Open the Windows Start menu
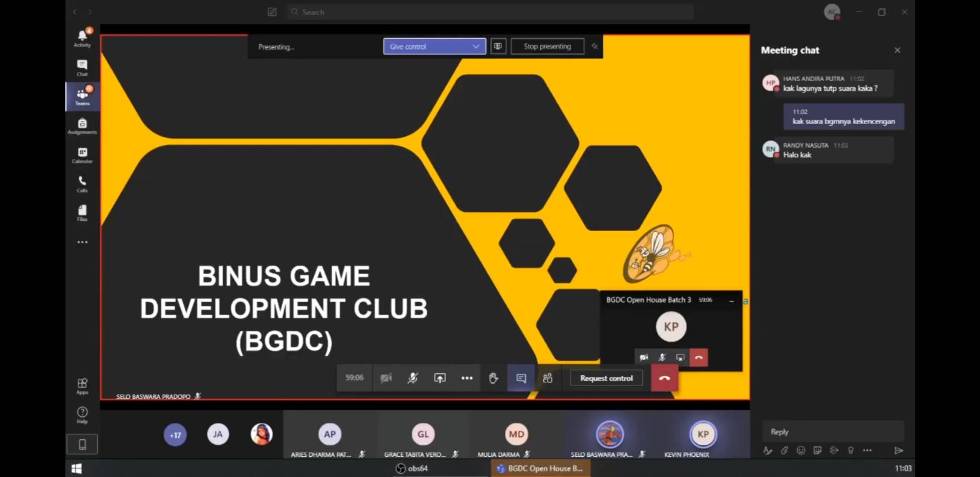The image size is (980, 477). click(x=77, y=468)
